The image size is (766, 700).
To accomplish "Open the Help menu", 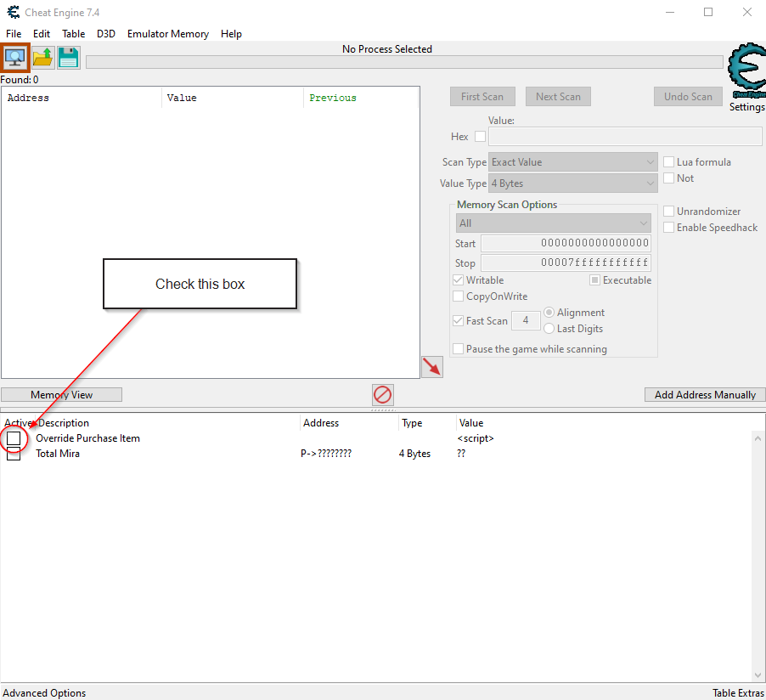I will point(231,34).
